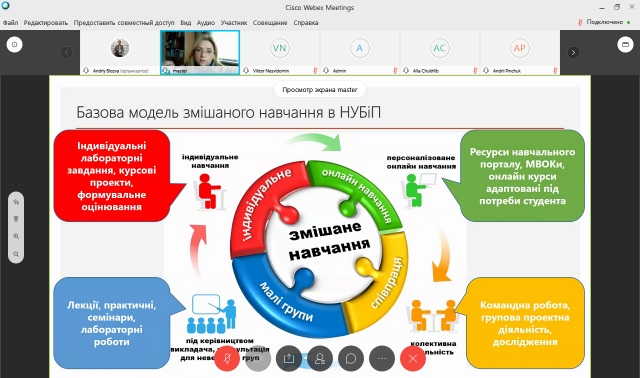Click the audio icon beside master's name

pos(166,71)
